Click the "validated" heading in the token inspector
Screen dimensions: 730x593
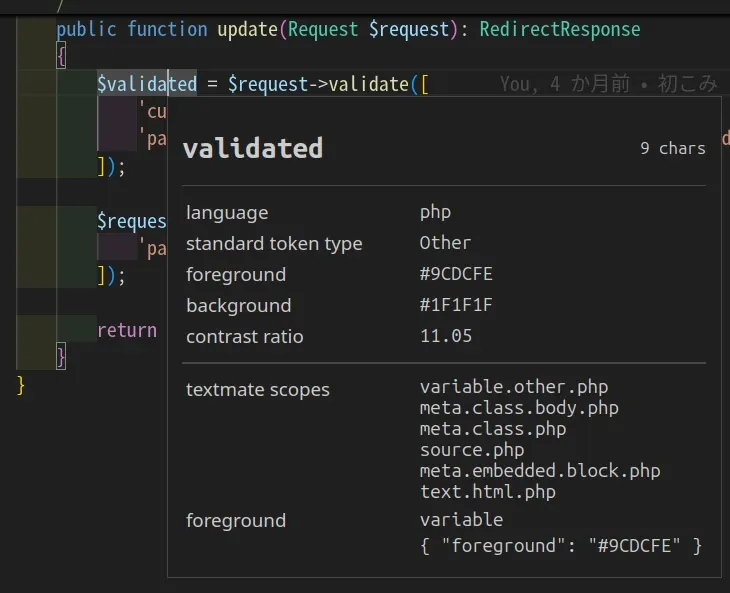[252, 149]
